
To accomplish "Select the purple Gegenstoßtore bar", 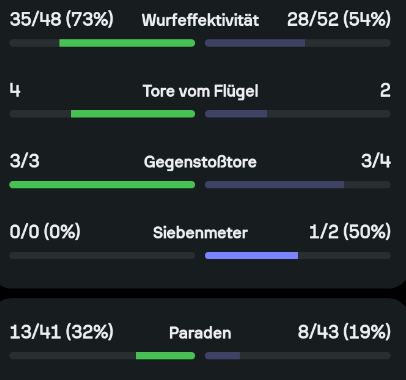I will [274, 185].
